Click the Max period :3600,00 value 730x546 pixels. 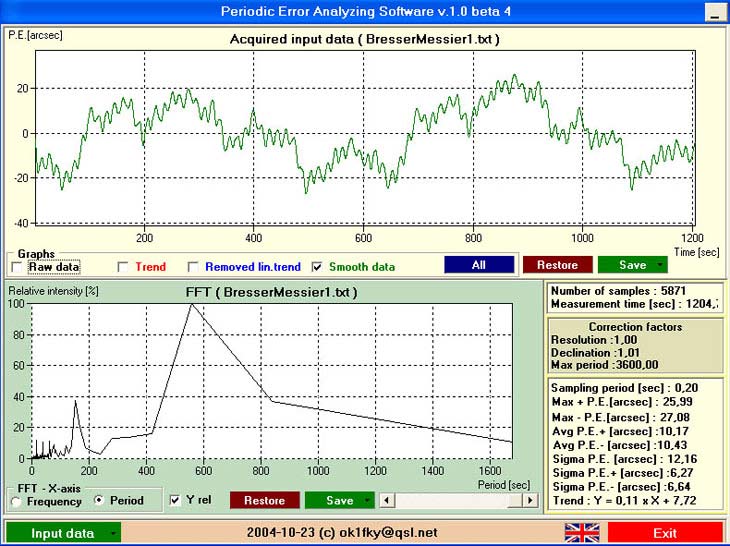coord(604,364)
